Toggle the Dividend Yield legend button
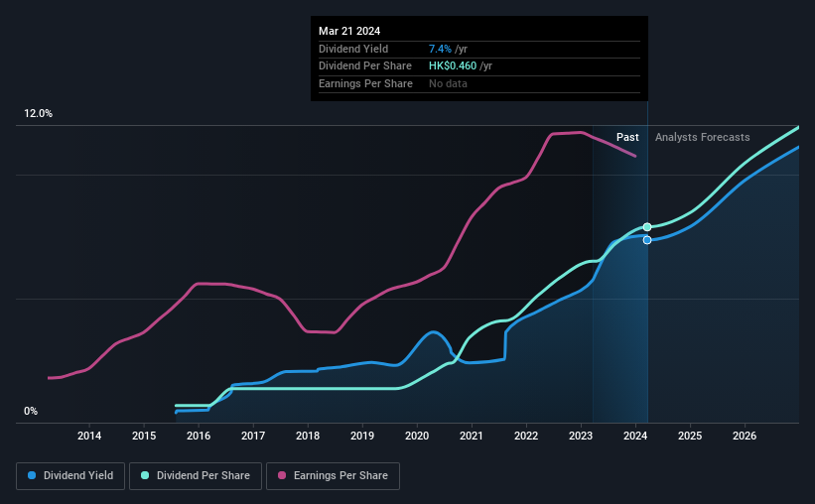This screenshot has width=815, height=504. pos(70,476)
